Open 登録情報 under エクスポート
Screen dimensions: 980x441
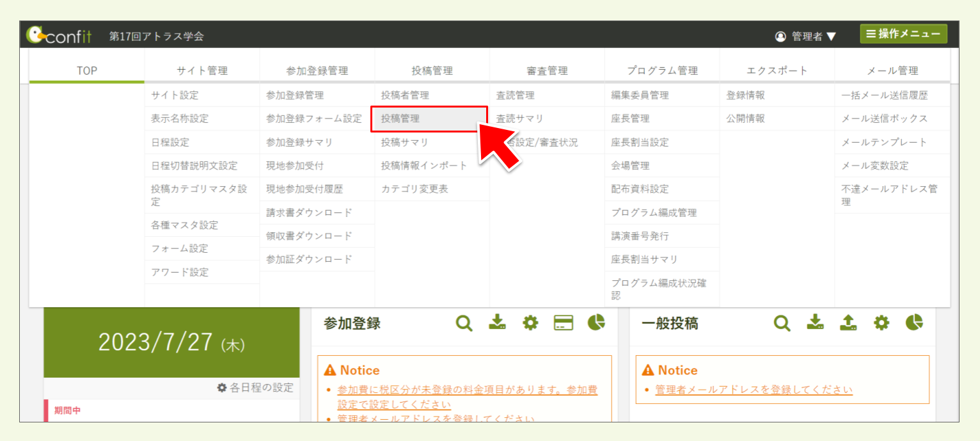[745, 95]
